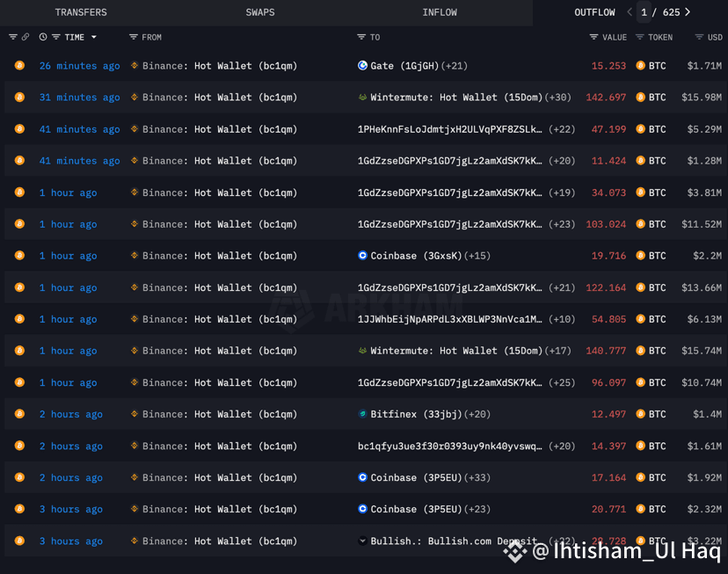Click BTC token icon in the 142.697 row
Screen dimensions: 728x574
tap(640, 97)
